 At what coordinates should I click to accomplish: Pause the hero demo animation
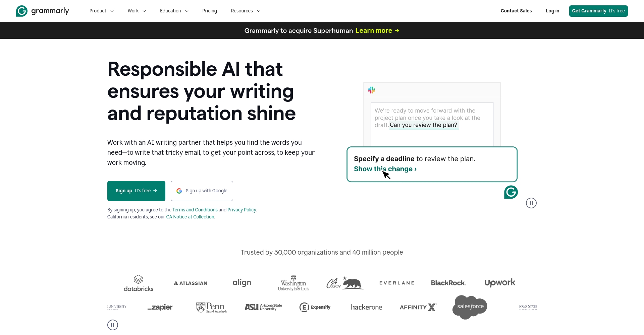click(x=531, y=203)
